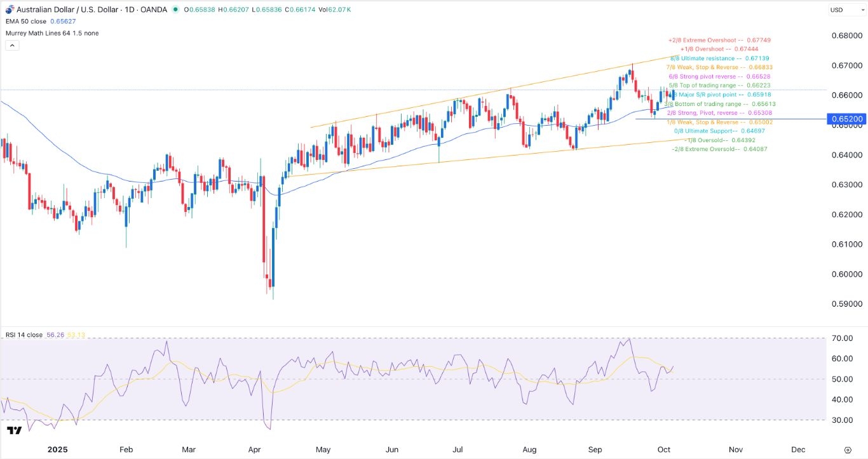The image size is (868, 459).
Task: Click the close price value 0.66174
Action: coord(302,10)
